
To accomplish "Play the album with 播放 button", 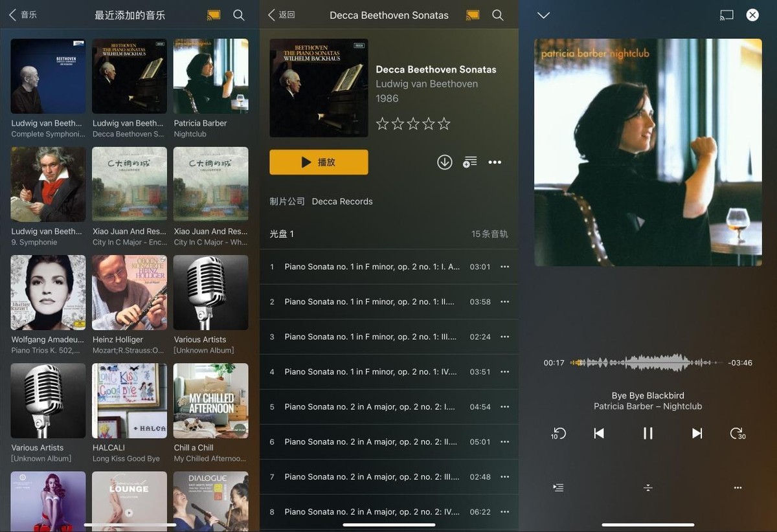I will point(319,162).
